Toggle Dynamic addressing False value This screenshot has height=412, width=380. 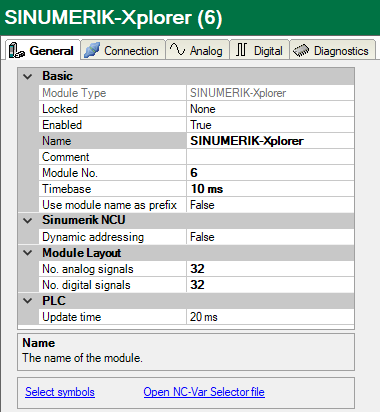pyautogui.click(x=270, y=237)
